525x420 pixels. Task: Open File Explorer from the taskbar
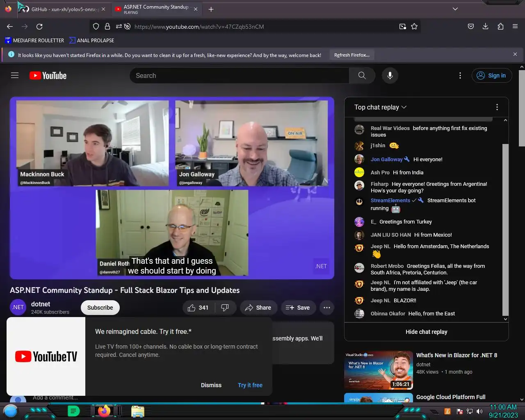(138, 411)
